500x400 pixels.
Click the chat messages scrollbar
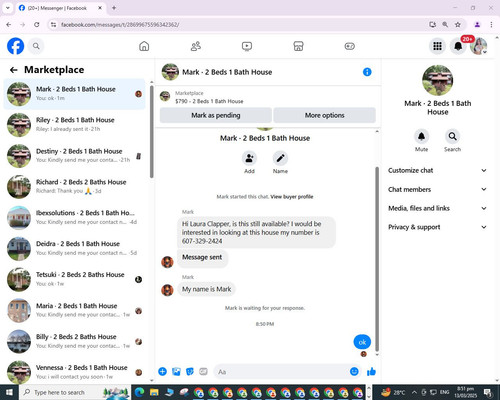(377, 258)
